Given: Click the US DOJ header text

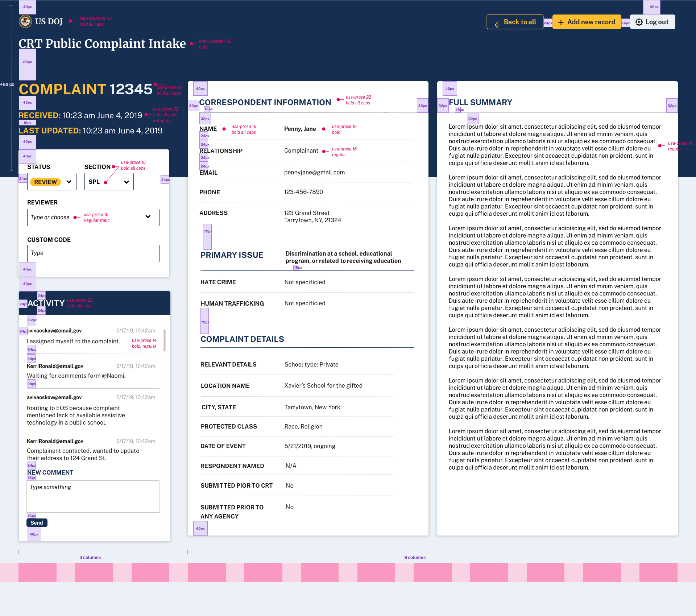Looking at the screenshot, I should [49, 21].
